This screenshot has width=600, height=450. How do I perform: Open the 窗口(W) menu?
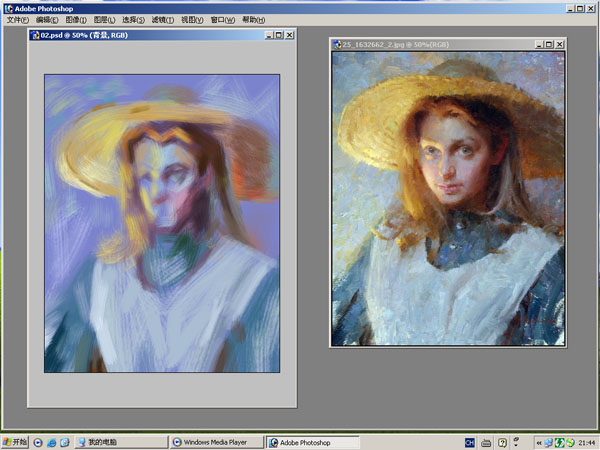coord(223,20)
